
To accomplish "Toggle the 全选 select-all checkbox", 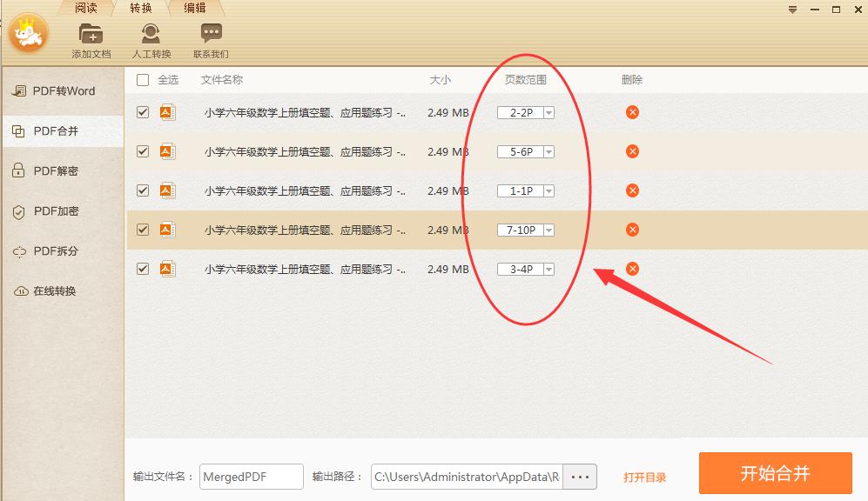I will [x=142, y=79].
